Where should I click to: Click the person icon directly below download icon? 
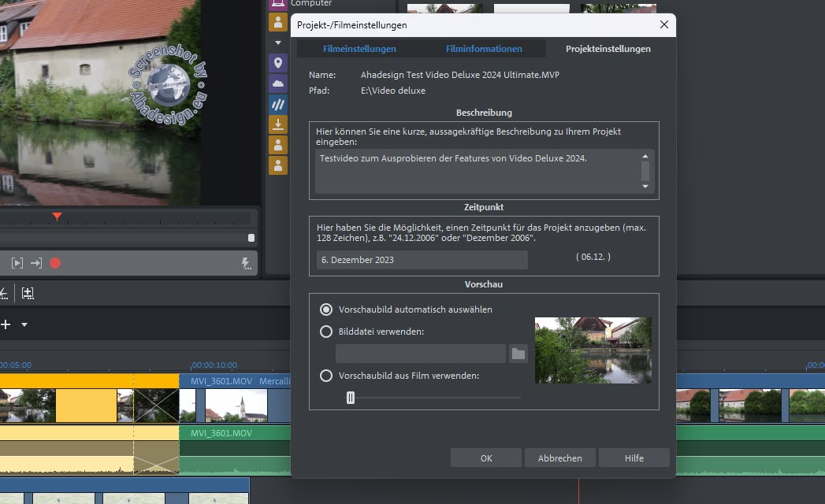pyautogui.click(x=278, y=145)
